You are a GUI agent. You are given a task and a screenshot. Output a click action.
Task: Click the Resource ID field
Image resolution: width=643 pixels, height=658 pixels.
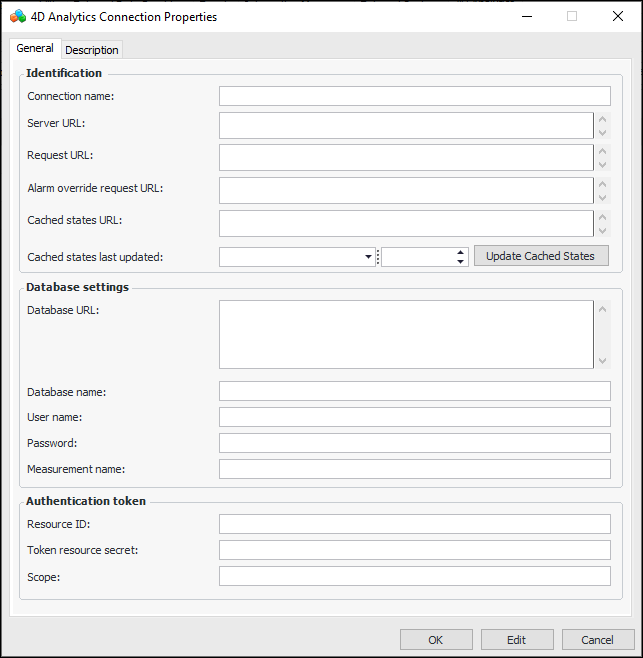414,524
